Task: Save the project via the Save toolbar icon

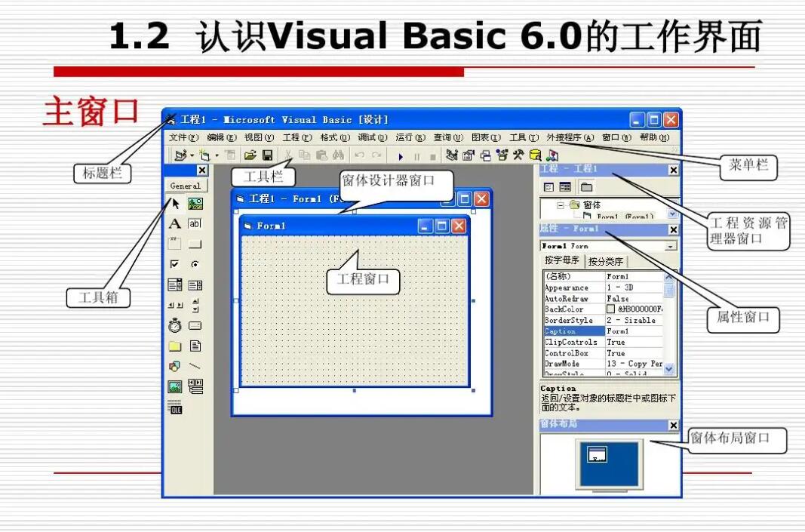Action: [267, 155]
